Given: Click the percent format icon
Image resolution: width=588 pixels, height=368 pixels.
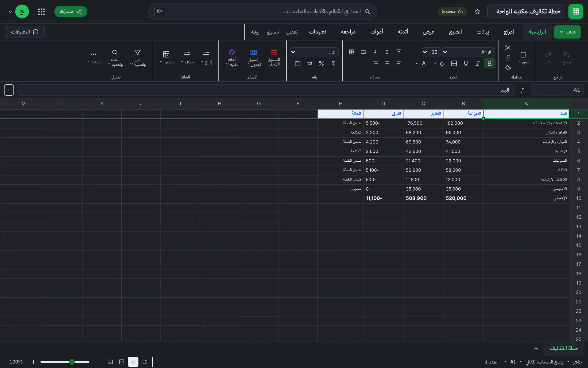Looking at the screenshot, I should click(321, 63).
